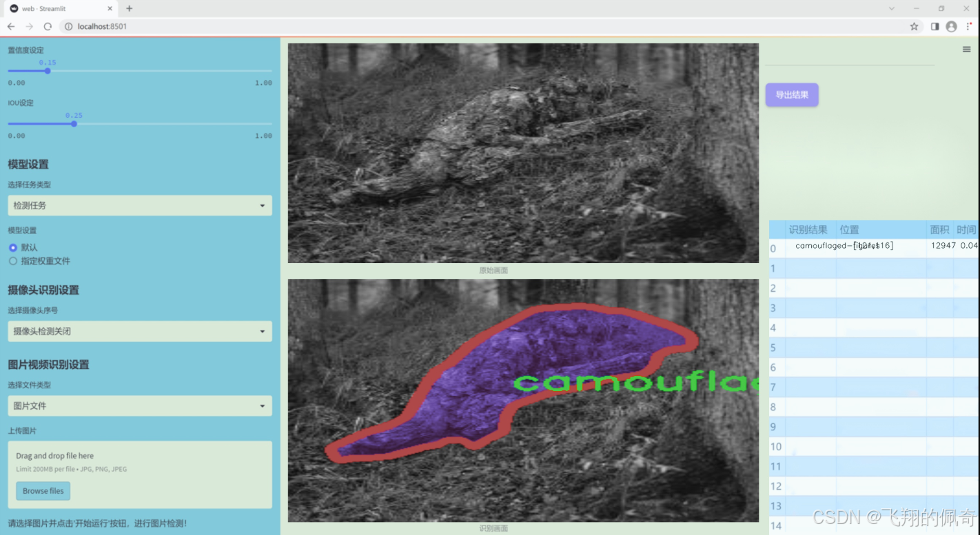Expand the 选择摄像头序号 dropdown showing 摄像头检测关闭
Screen dimensions: 980x535
[140, 331]
